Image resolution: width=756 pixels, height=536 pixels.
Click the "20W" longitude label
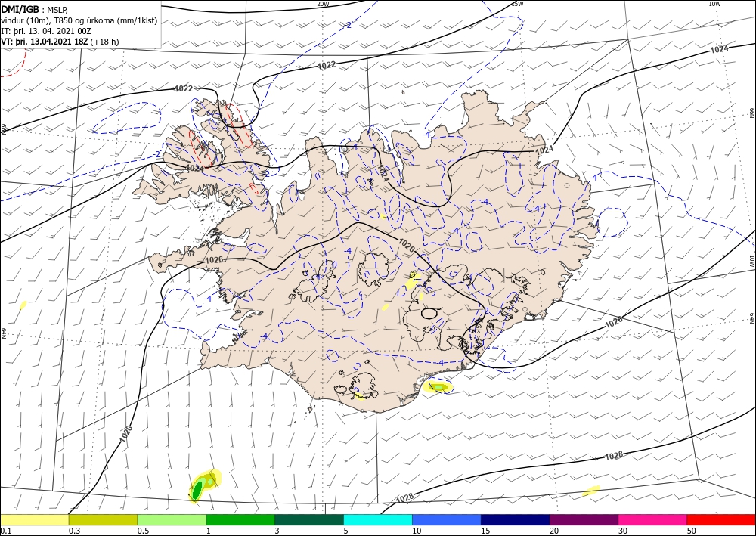coord(323,4)
